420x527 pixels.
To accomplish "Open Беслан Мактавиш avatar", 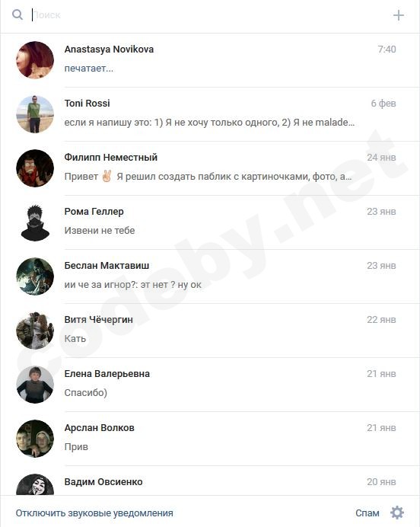I will point(35,276).
